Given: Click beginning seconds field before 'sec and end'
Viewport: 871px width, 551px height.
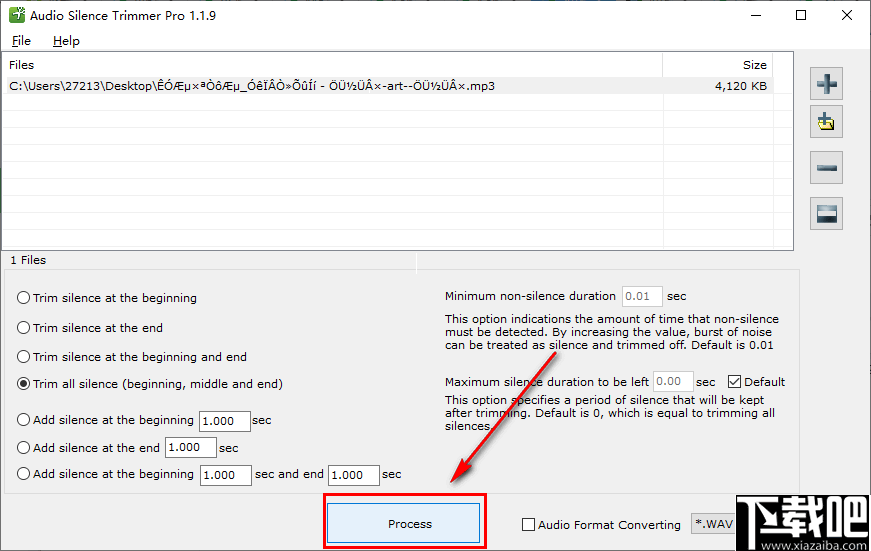Looking at the screenshot, I should tap(226, 475).
